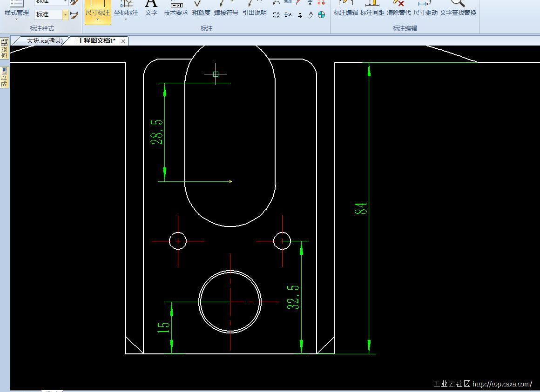Click the brush icon beside the 标准 dropdown
Image resolution: width=540 pixels, height=392 pixels.
[74, 15]
